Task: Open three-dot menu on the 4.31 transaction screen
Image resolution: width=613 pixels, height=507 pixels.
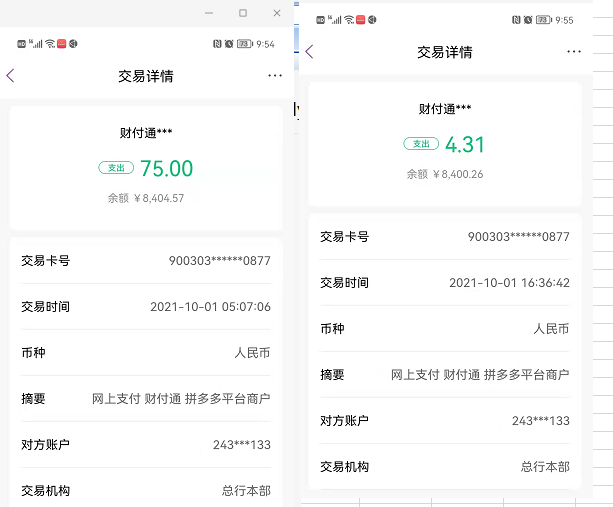Action: click(573, 52)
